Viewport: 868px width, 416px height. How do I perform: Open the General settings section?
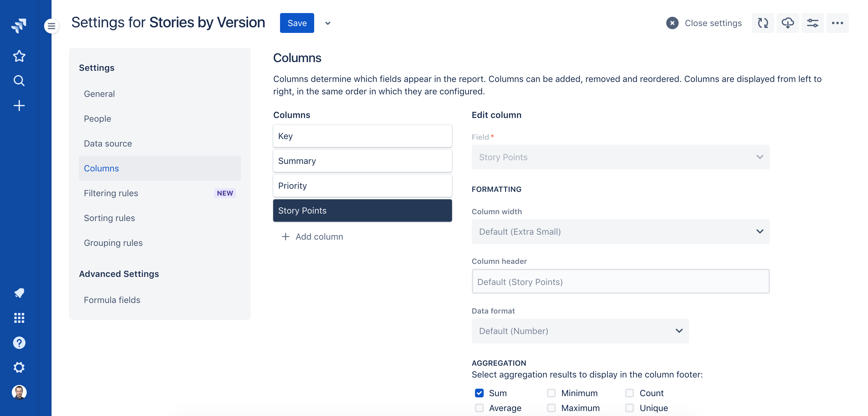click(160, 94)
